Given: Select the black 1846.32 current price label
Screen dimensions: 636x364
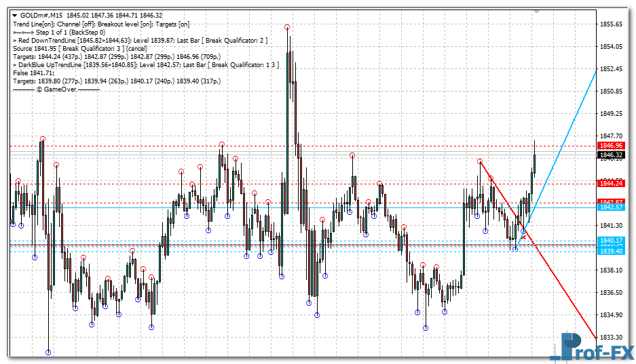Looking at the screenshot, I should coord(610,155).
